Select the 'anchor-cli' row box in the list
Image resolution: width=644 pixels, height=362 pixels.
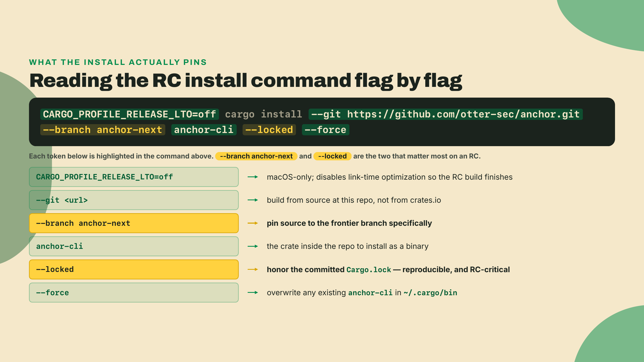(x=134, y=246)
